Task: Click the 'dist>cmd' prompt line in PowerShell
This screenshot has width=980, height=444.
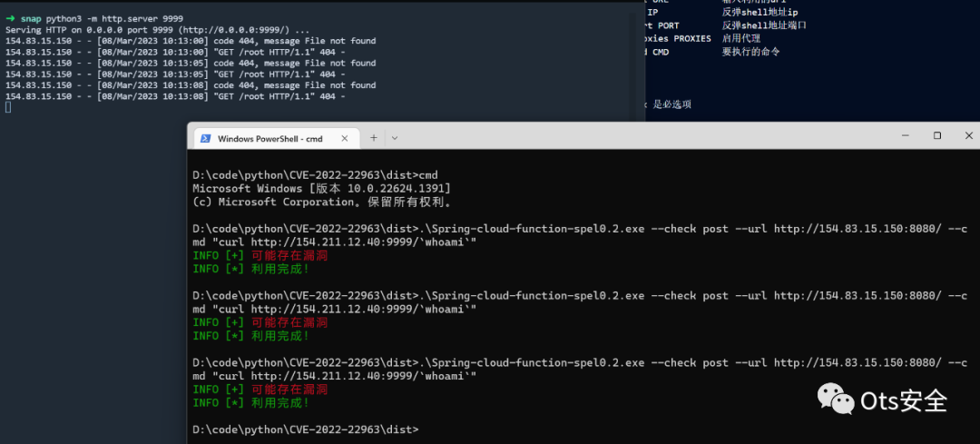Action: point(316,174)
